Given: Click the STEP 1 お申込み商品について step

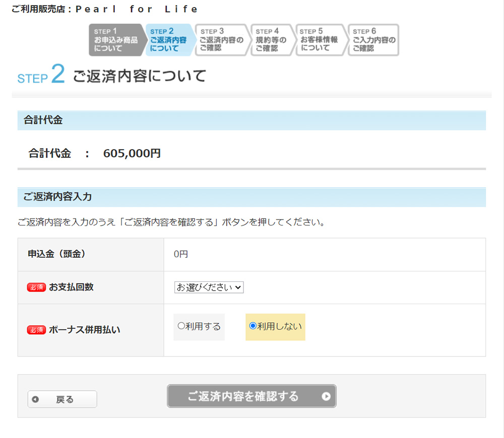Looking at the screenshot, I should click(x=116, y=40).
